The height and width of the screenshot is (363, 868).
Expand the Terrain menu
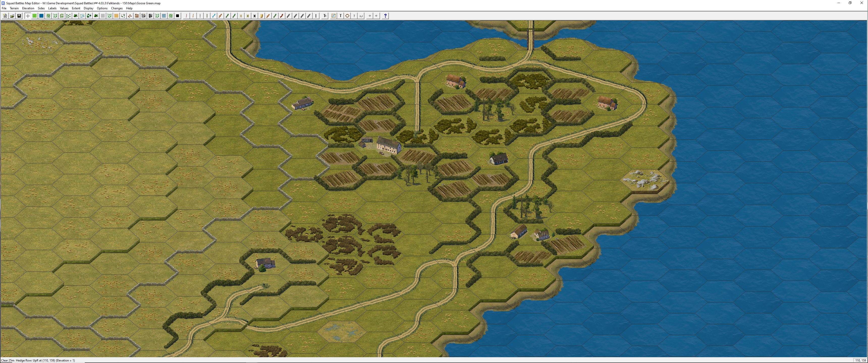tap(14, 8)
